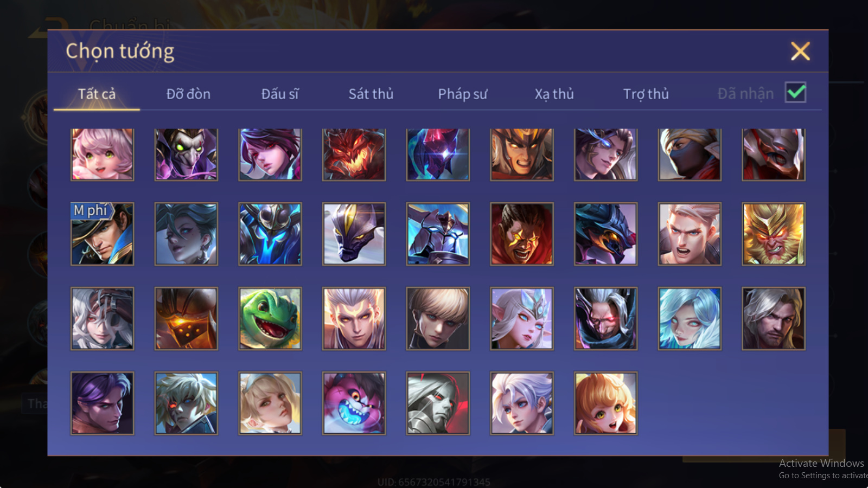Screen dimensions: 868x488
Task: Pick the purple grinning cat hero
Action: [354, 403]
